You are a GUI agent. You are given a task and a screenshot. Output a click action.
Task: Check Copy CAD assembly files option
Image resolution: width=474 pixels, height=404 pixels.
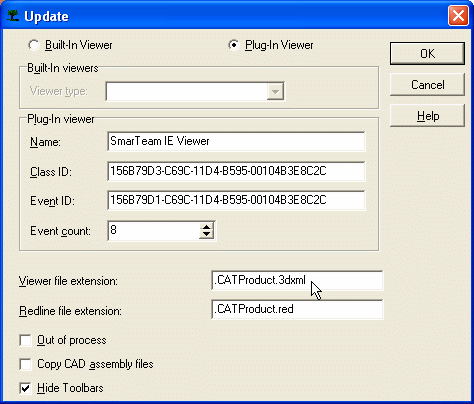26,364
